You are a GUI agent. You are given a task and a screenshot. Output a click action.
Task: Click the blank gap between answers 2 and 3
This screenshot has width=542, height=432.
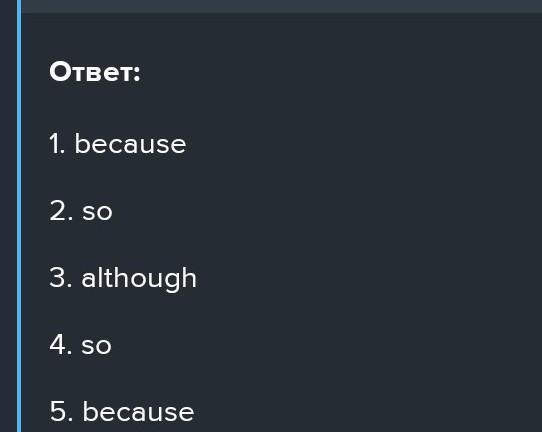277,244
